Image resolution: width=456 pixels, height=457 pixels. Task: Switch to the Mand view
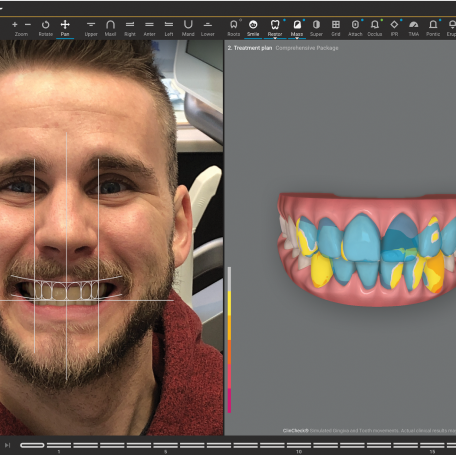pyautogui.click(x=188, y=28)
